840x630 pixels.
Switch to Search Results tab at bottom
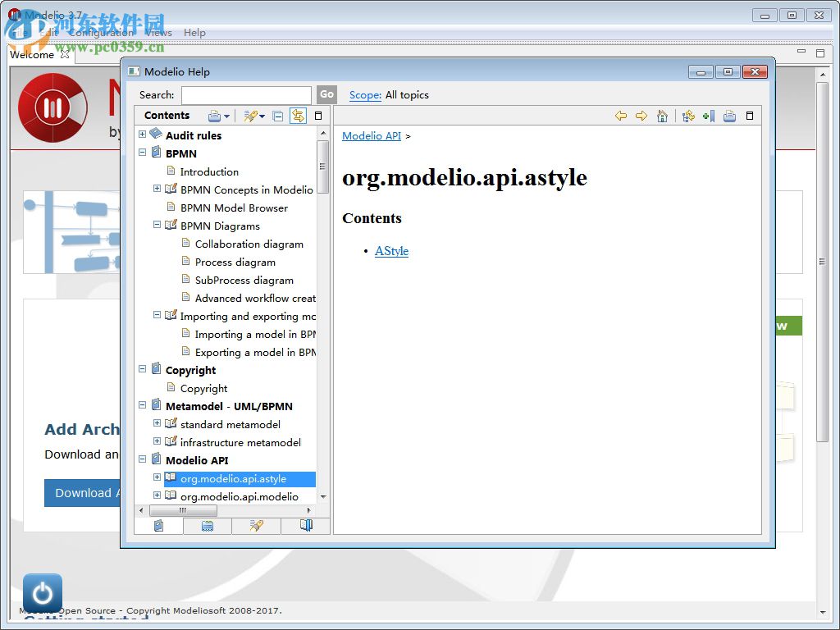[x=256, y=526]
